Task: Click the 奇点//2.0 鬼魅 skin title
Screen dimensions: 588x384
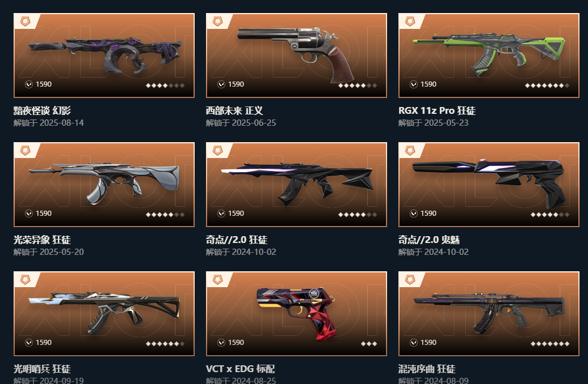Action: coord(429,240)
